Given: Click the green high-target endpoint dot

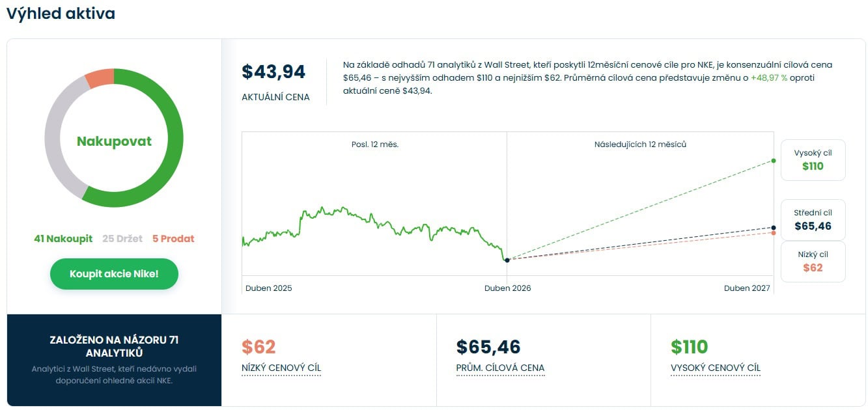Looking at the screenshot, I should click(774, 160).
